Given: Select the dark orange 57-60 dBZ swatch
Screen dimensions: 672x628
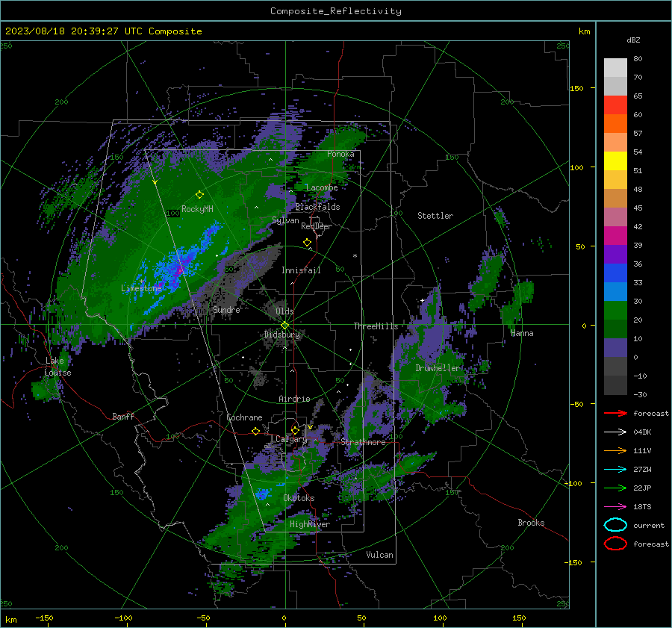Looking at the screenshot, I should click(x=615, y=123).
